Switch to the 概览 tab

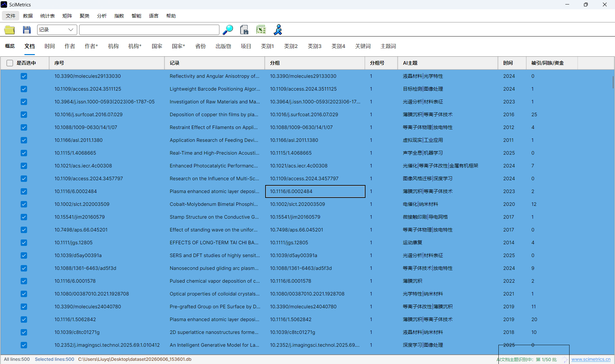[x=10, y=46]
